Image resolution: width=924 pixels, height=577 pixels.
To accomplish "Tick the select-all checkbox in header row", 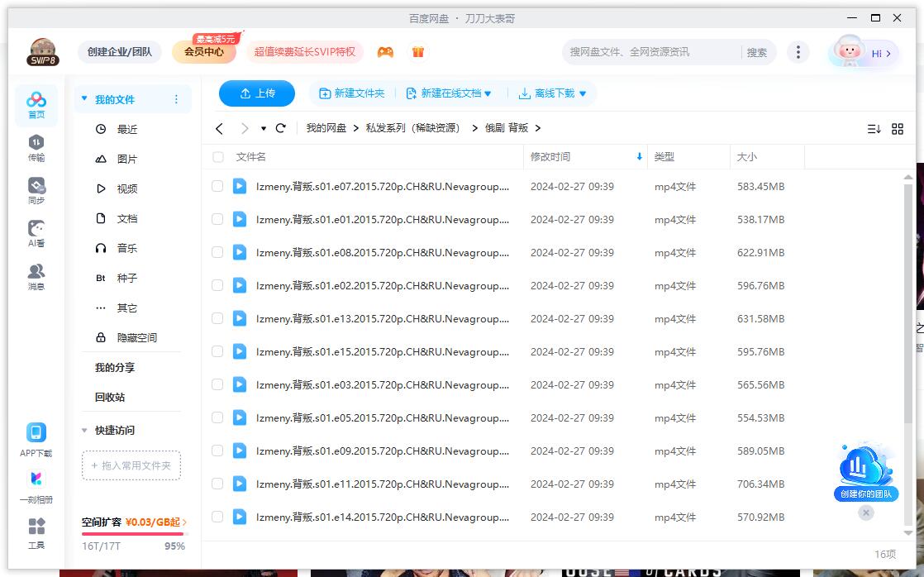I will 217,156.
